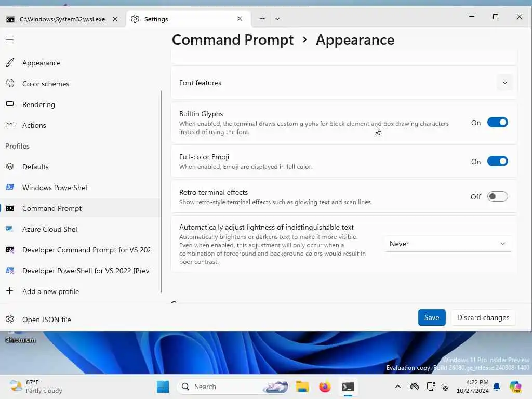Click Command Prompt breadcrumb link
The width and height of the screenshot is (532, 399).
point(232,39)
